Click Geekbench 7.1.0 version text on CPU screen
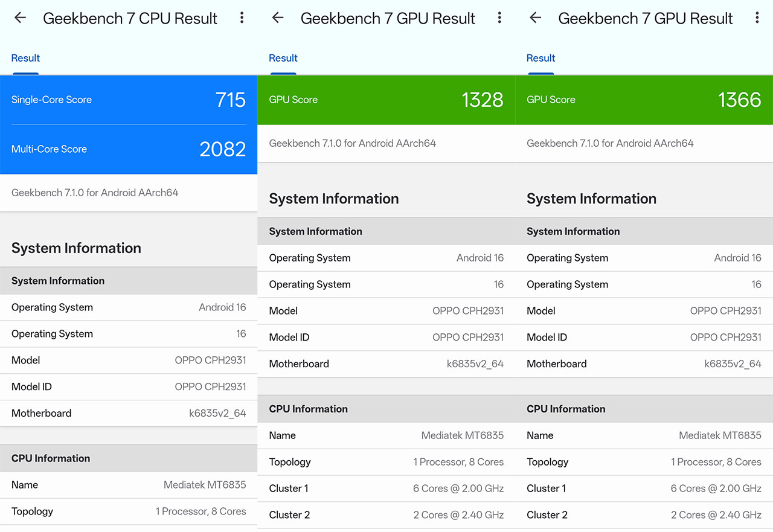Viewport: 773px width, 532px height. click(95, 193)
